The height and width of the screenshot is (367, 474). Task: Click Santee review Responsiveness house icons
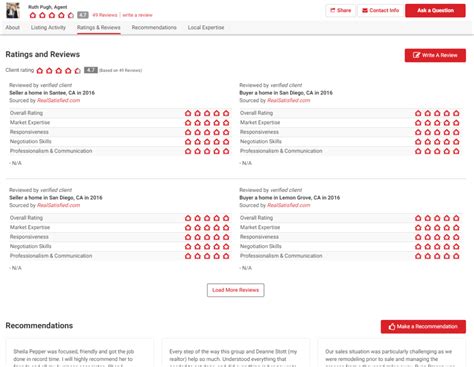207,132
